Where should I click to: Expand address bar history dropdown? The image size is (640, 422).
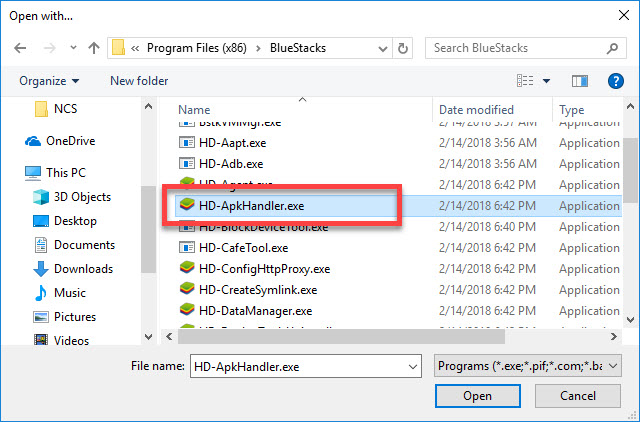[382, 49]
